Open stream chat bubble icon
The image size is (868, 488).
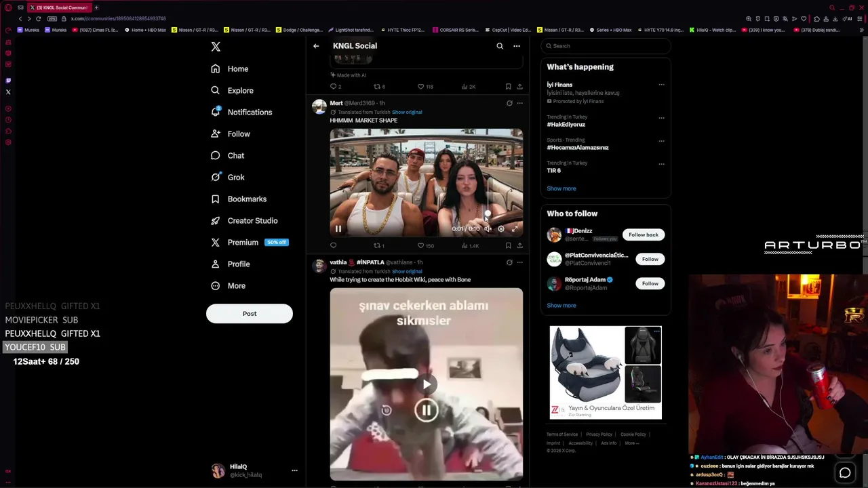click(x=845, y=472)
